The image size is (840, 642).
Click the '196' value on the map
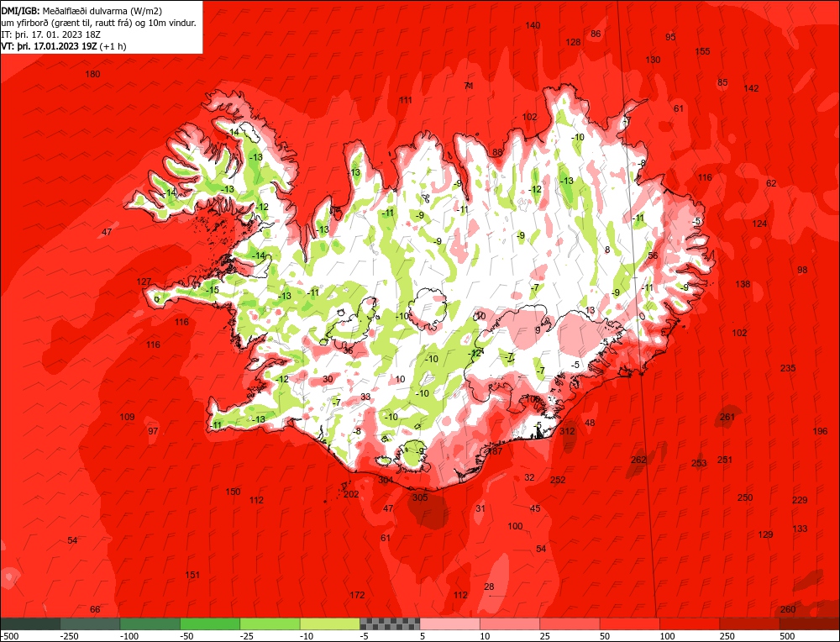[820, 431]
